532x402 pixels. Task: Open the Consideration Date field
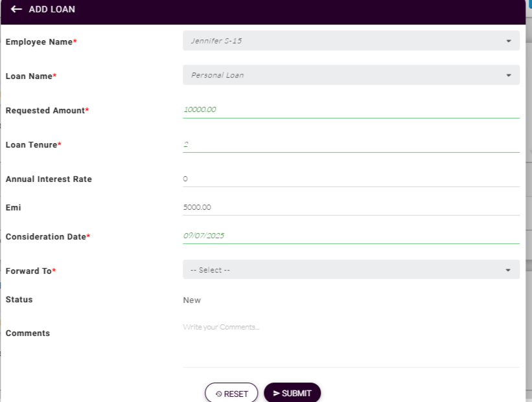(351, 236)
